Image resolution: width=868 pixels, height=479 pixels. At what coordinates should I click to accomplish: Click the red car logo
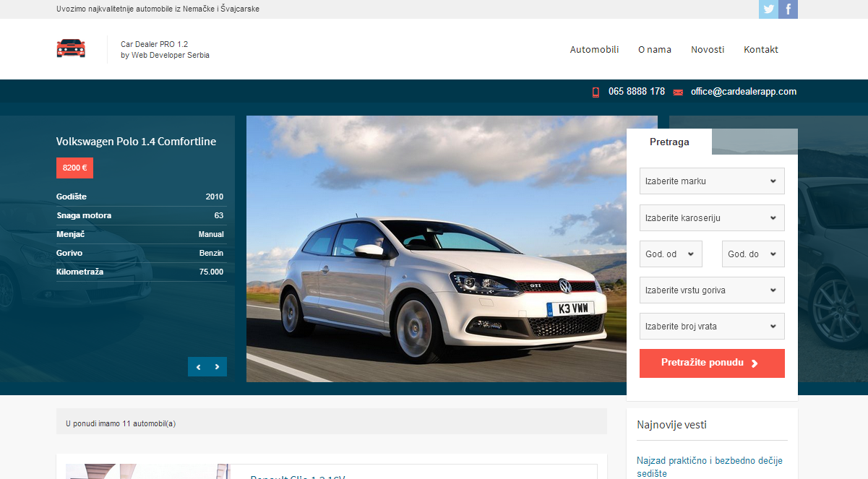[71, 48]
